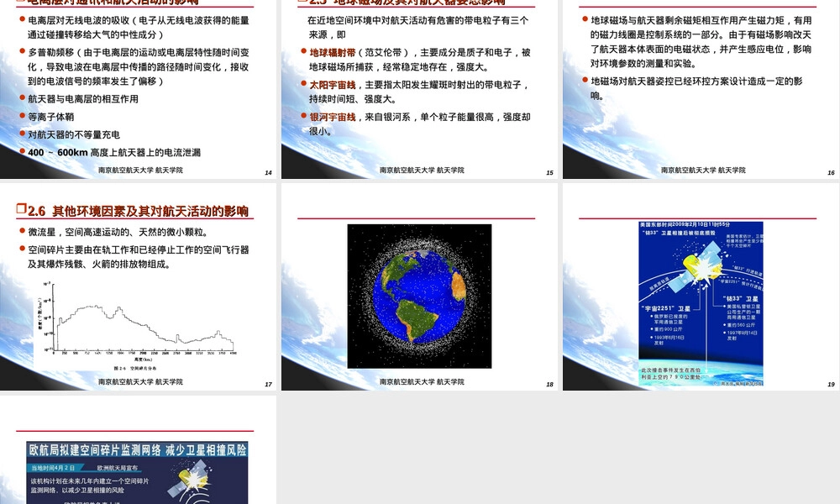Select slide 17 titled 2.6 其他环境因素
This screenshot has width=840, height=504.
139,286
